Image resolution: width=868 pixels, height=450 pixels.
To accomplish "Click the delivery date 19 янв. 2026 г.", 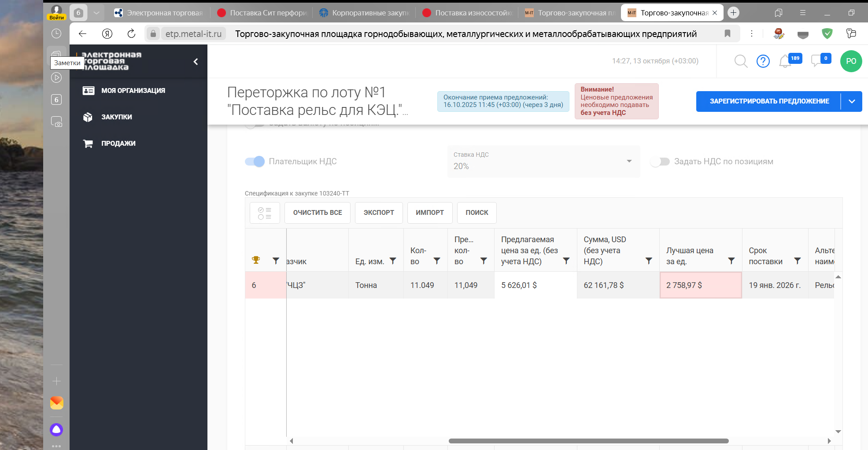I will (775, 285).
